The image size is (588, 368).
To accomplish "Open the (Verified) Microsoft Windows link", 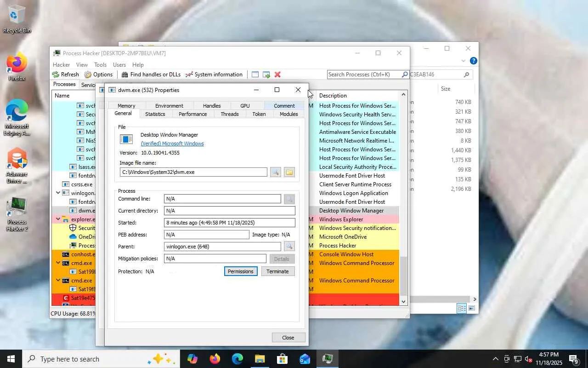I will [x=172, y=144].
